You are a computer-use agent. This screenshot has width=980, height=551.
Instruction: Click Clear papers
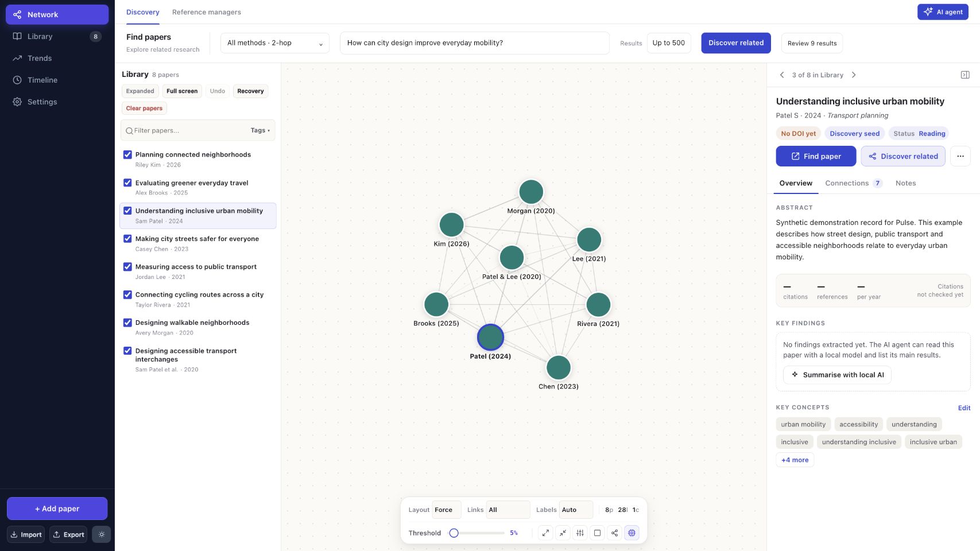144,108
